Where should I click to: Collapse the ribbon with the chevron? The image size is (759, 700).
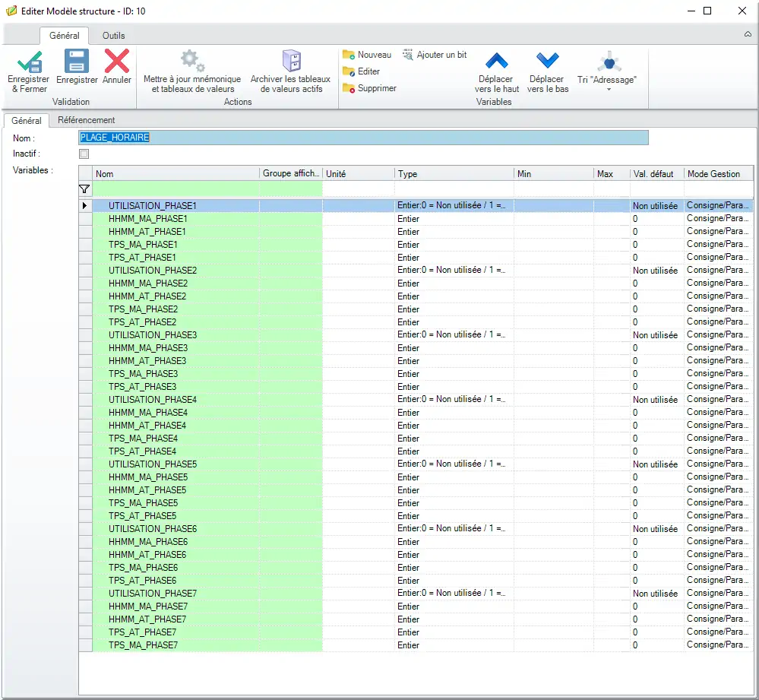[x=748, y=34]
